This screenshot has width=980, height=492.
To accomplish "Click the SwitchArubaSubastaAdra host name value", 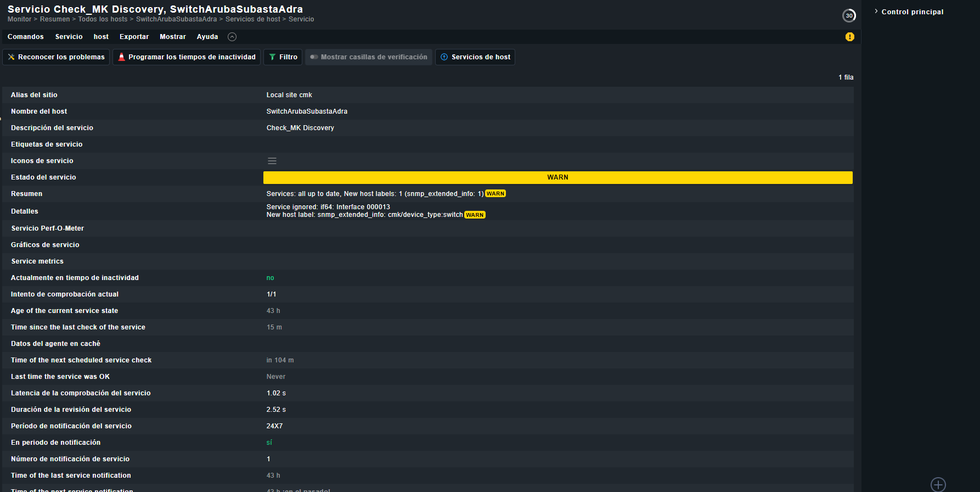I will pyautogui.click(x=307, y=111).
